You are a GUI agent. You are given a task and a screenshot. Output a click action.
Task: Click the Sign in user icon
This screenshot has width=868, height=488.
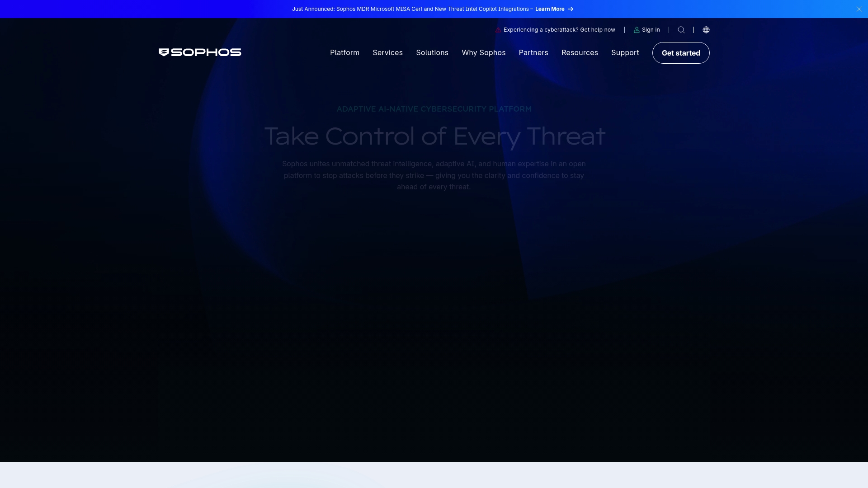[637, 30]
